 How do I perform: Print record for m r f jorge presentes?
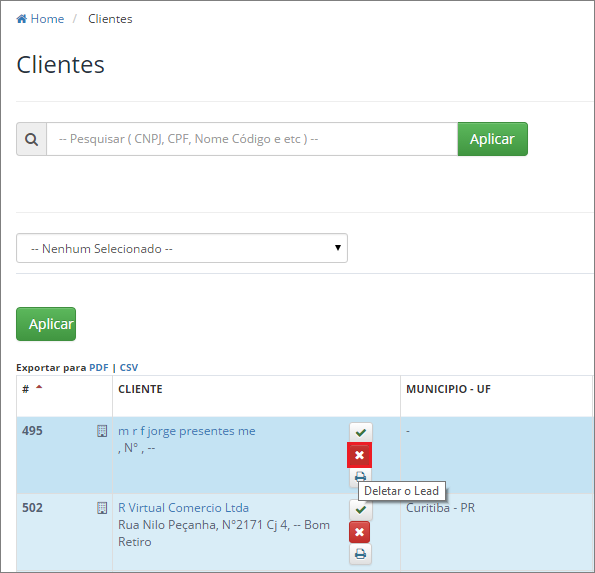(x=360, y=476)
